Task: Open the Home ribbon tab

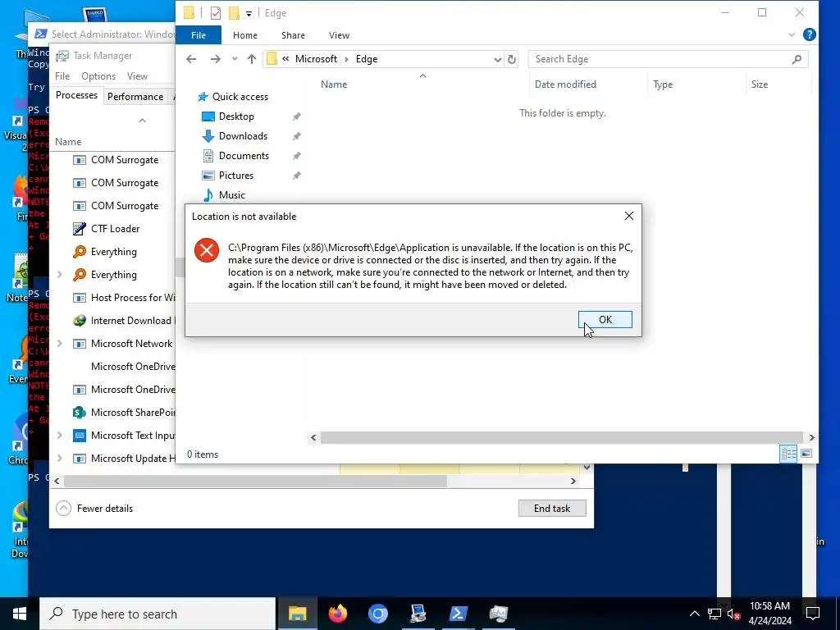Action: pyautogui.click(x=244, y=35)
